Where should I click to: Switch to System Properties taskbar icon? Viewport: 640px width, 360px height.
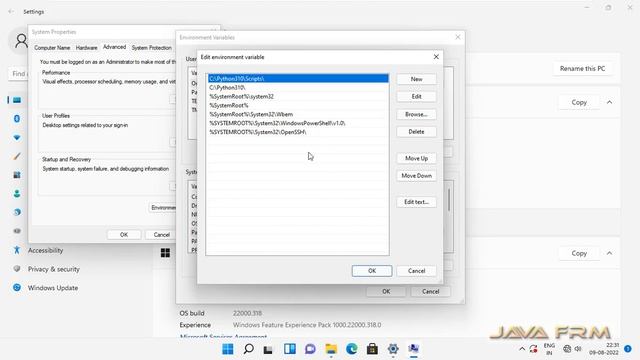(413, 349)
